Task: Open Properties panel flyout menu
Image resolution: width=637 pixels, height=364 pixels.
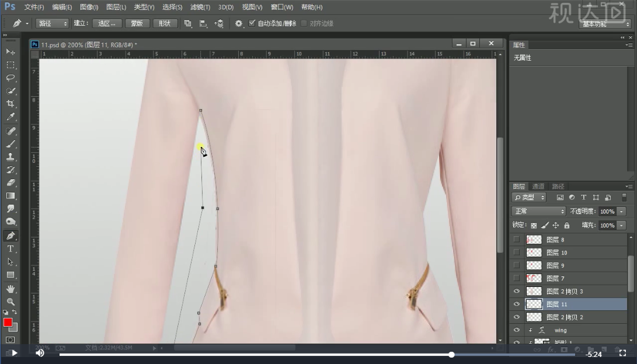Action: (628, 45)
